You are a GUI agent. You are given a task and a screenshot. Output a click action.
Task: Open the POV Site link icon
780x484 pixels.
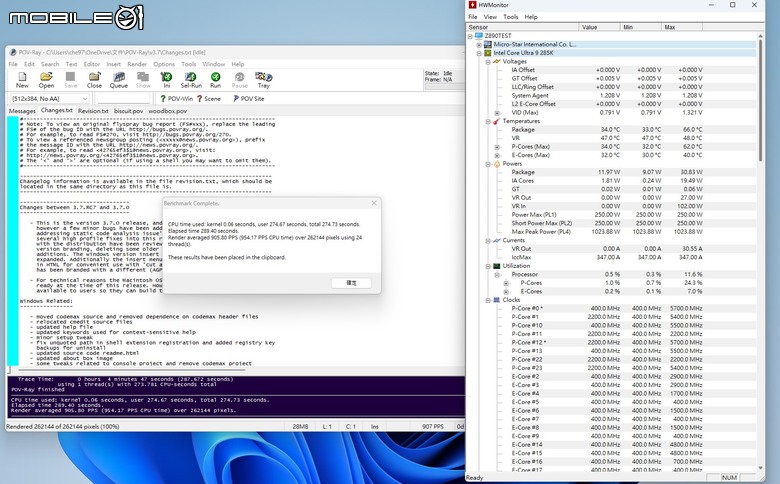248,98
